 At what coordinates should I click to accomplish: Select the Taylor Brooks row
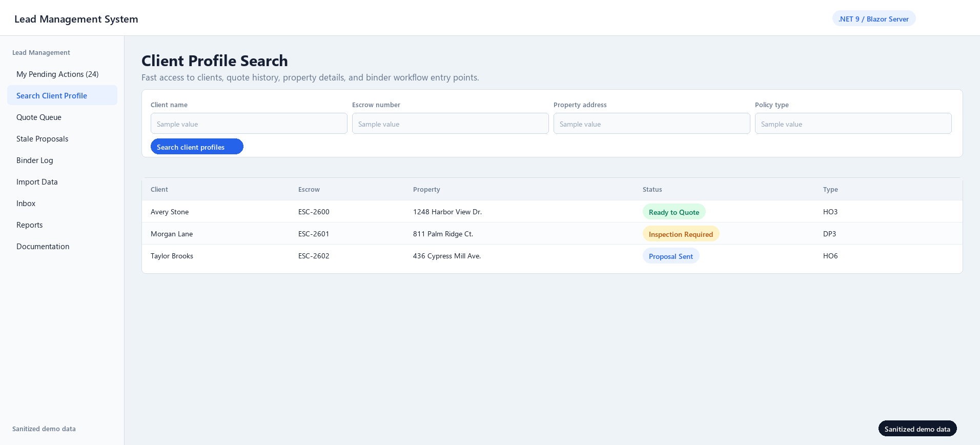pyautogui.click(x=552, y=256)
